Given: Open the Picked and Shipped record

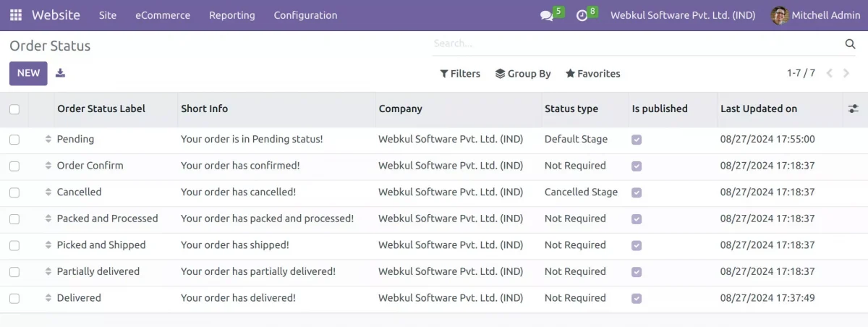Looking at the screenshot, I should click(101, 245).
